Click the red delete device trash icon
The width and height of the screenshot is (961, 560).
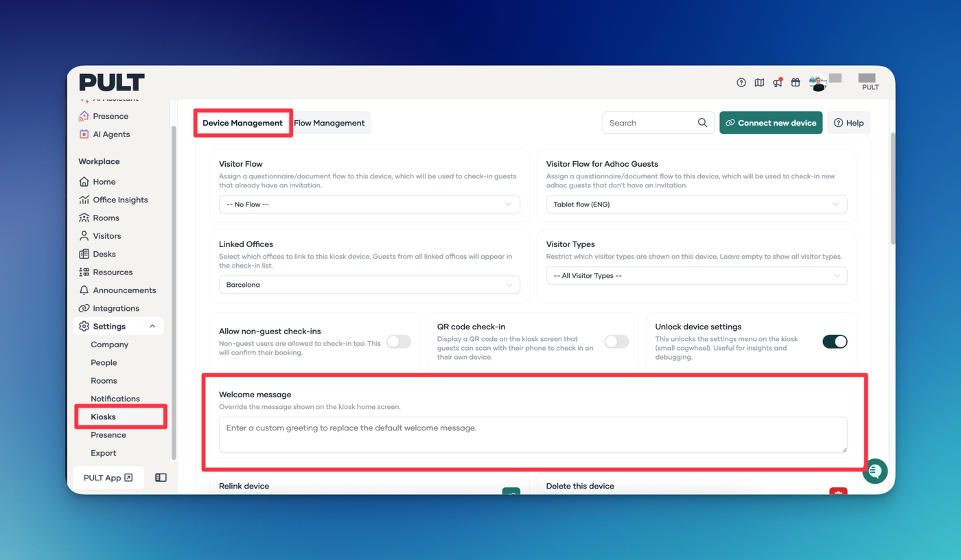[838, 493]
